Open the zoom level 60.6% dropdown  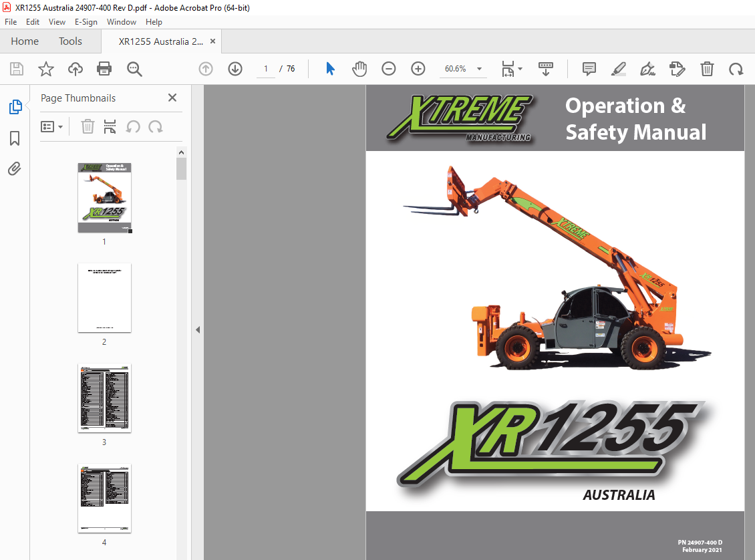pos(479,69)
